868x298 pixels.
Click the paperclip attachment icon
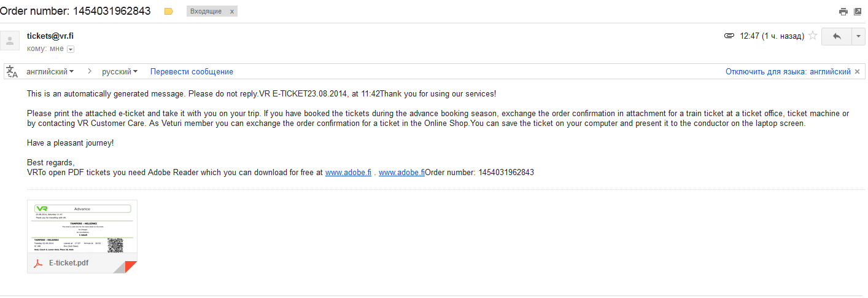[729, 36]
